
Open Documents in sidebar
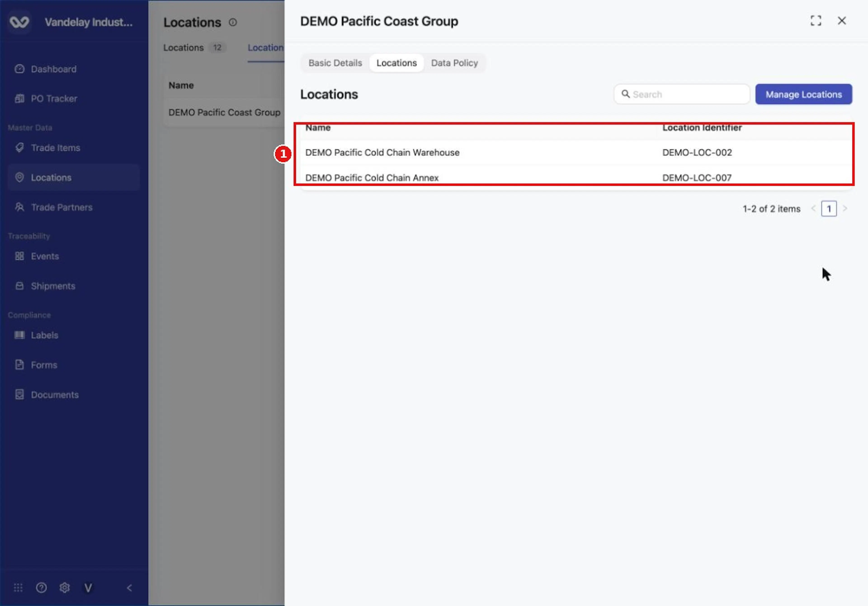(x=74, y=395)
